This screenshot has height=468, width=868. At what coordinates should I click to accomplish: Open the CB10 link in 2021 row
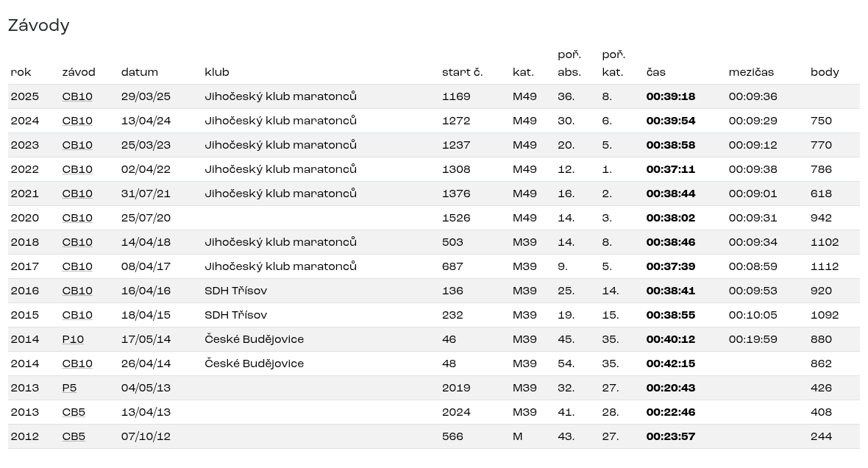click(77, 194)
